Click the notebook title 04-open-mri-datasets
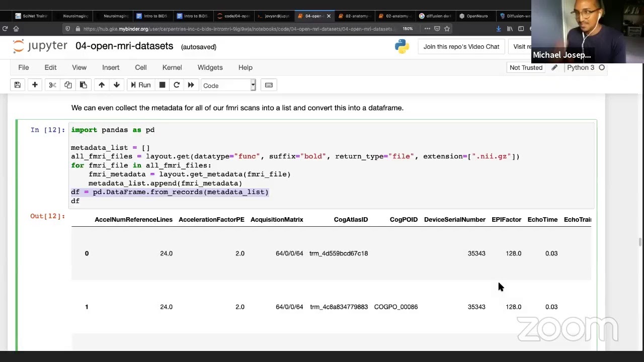This screenshot has width=644, height=362. point(124,46)
